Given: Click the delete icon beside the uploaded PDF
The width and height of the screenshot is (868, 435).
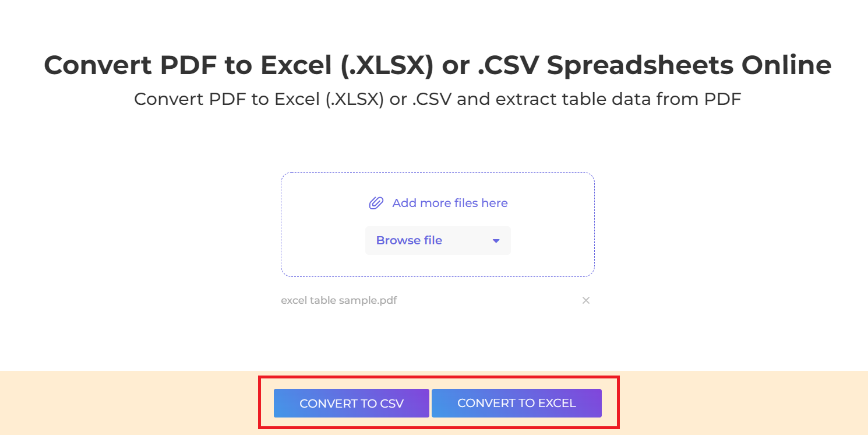Looking at the screenshot, I should coord(586,300).
